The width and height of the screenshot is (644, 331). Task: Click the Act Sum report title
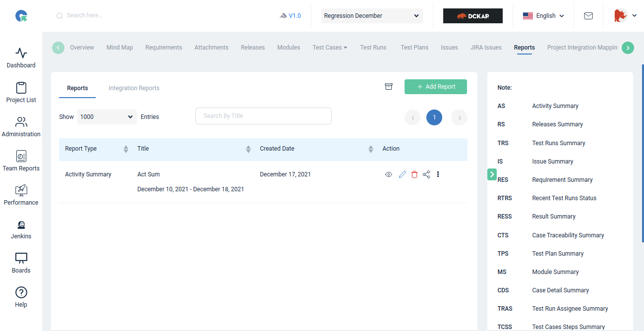(148, 174)
